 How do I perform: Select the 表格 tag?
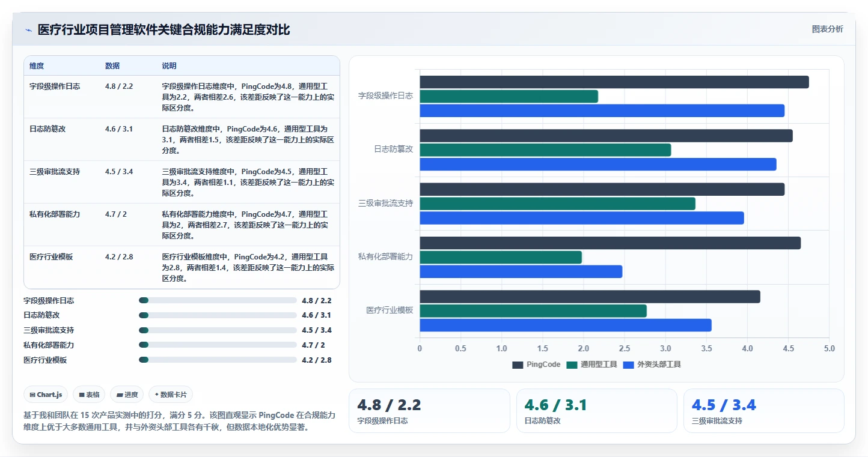(89, 395)
